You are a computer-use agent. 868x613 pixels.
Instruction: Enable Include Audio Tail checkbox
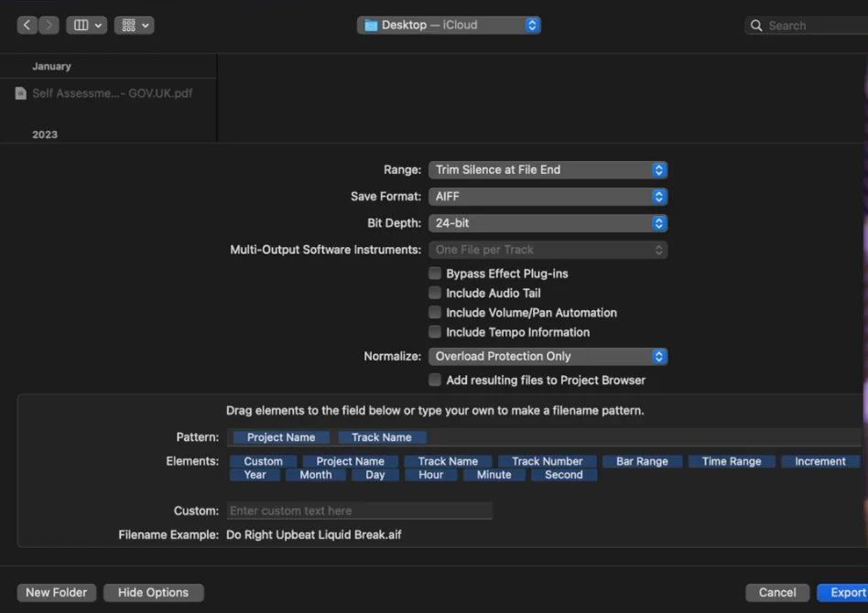pyautogui.click(x=435, y=293)
